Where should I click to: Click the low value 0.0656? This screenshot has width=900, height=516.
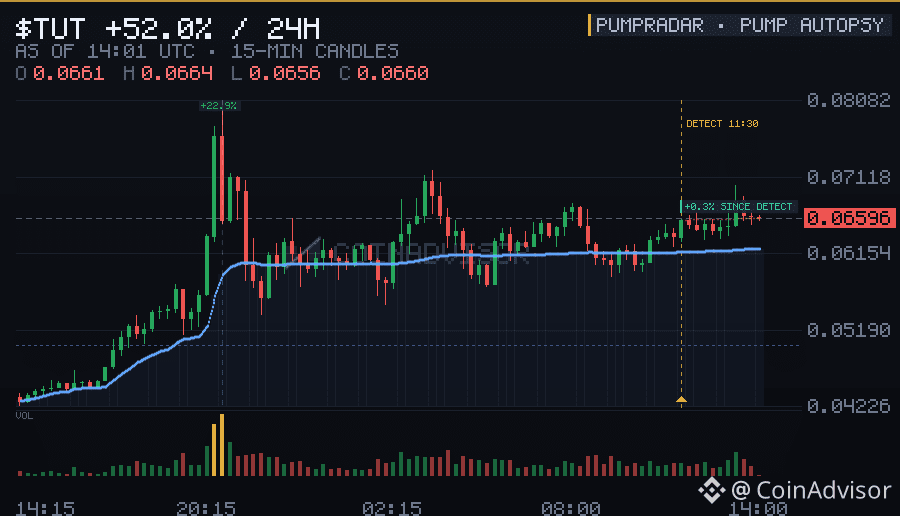point(284,73)
